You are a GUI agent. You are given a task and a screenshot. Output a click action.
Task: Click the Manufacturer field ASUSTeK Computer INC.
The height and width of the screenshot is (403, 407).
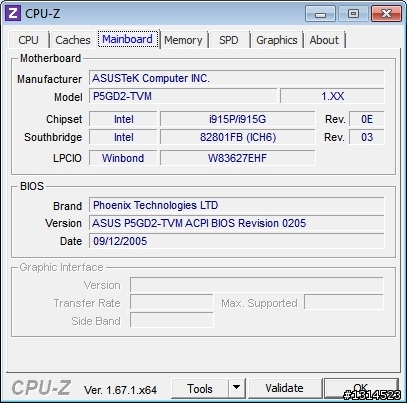point(237,78)
